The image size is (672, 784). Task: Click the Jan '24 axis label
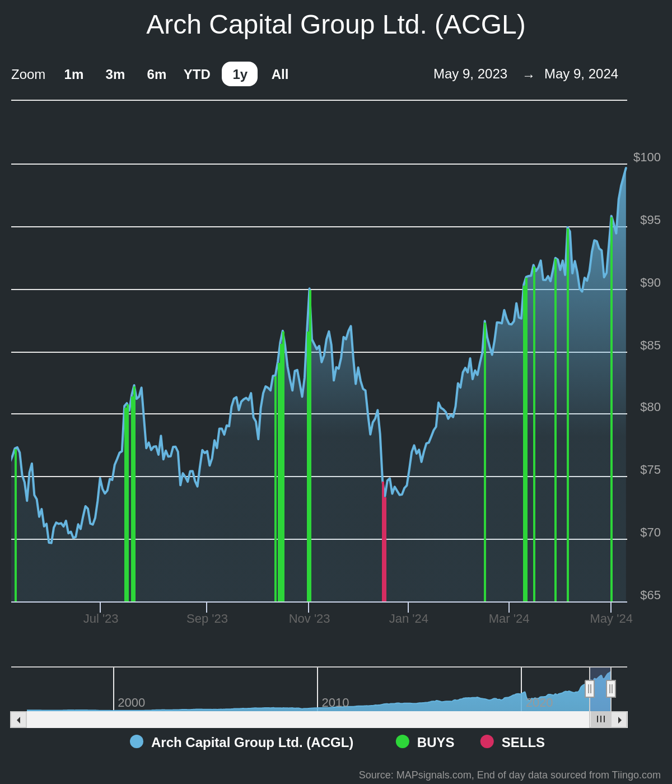[409, 619]
